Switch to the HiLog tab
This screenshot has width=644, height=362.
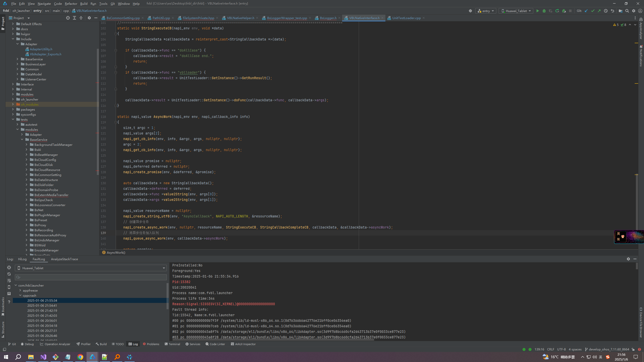click(22, 259)
